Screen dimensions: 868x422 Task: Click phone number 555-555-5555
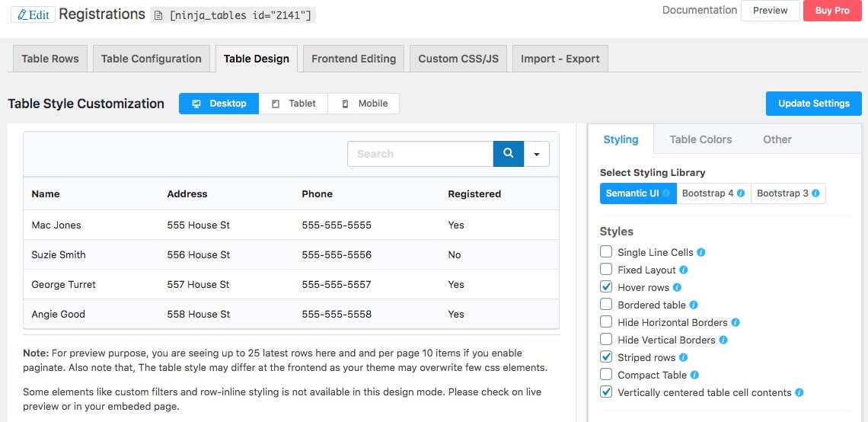(x=337, y=225)
